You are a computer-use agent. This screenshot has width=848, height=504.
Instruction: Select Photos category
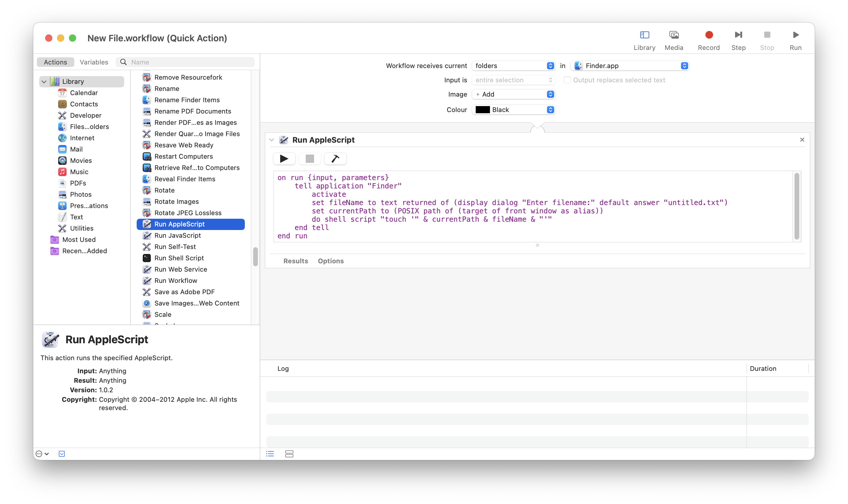click(75, 194)
